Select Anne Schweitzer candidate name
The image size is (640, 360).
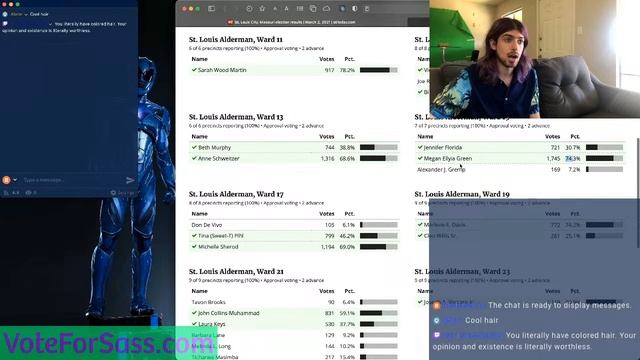tap(219, 158)
